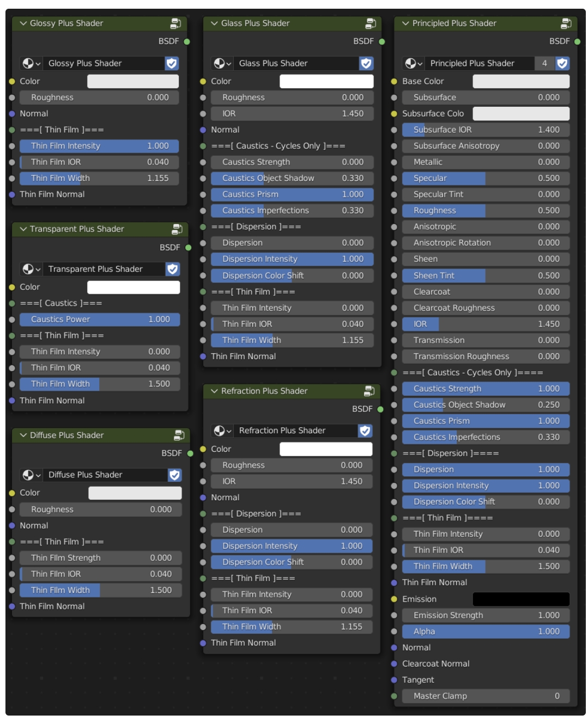Click BSDF output socket of Transparent Plus Shader
This screenshot has width=588, height=727.
189,247
